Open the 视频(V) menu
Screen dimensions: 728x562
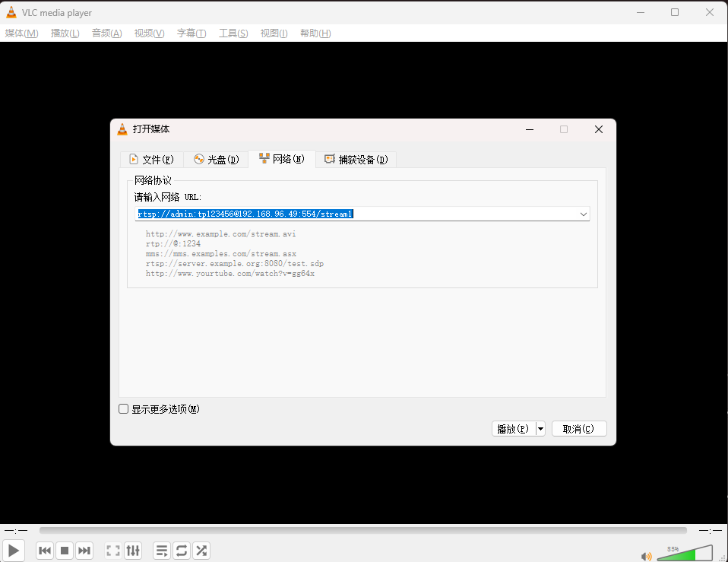pyautogui.click(x=149, y=33)
